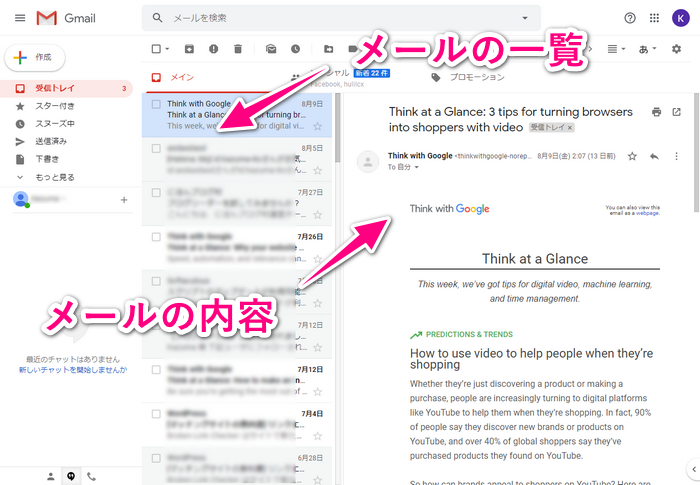This screenshot has width=700, height=485.
Task: Star the 7月27日 email in list
Action: [317, 215]
